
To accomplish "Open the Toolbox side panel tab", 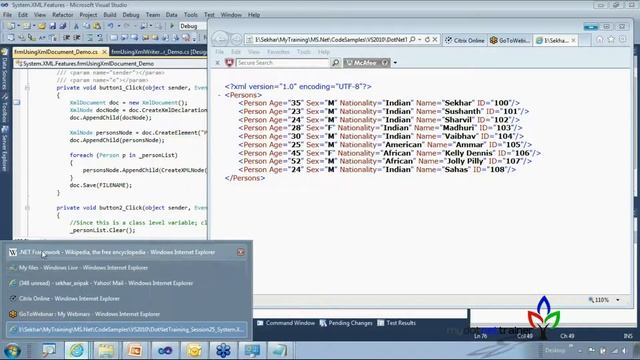I will [x=4, y=107].
